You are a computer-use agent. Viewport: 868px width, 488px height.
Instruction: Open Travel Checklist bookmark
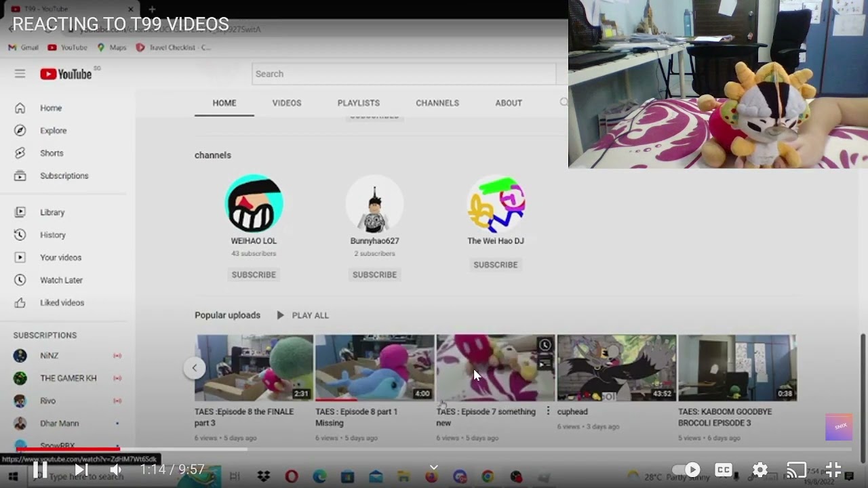(174, 47)
